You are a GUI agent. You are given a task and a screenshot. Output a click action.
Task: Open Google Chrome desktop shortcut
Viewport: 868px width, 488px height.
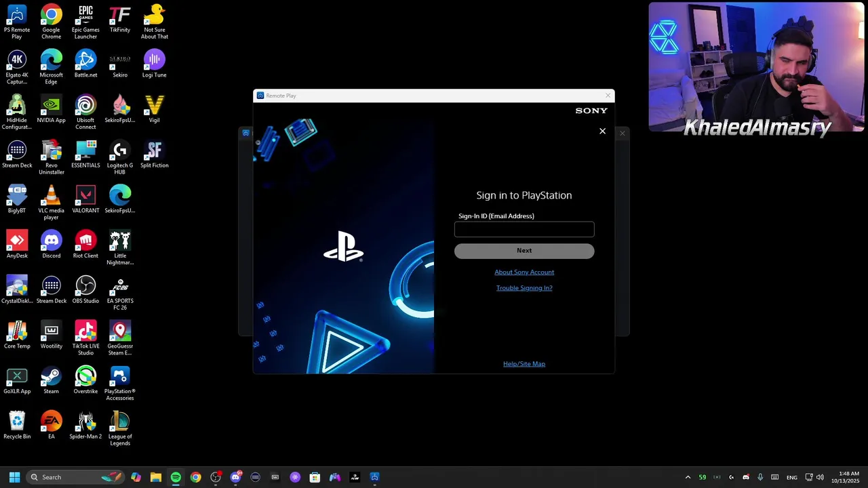point(51,22)
